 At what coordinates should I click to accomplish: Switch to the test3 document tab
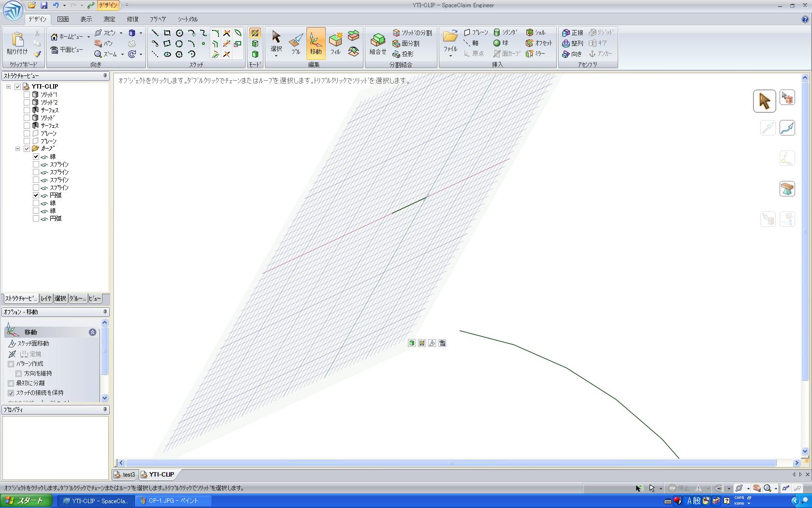(126, 475)
